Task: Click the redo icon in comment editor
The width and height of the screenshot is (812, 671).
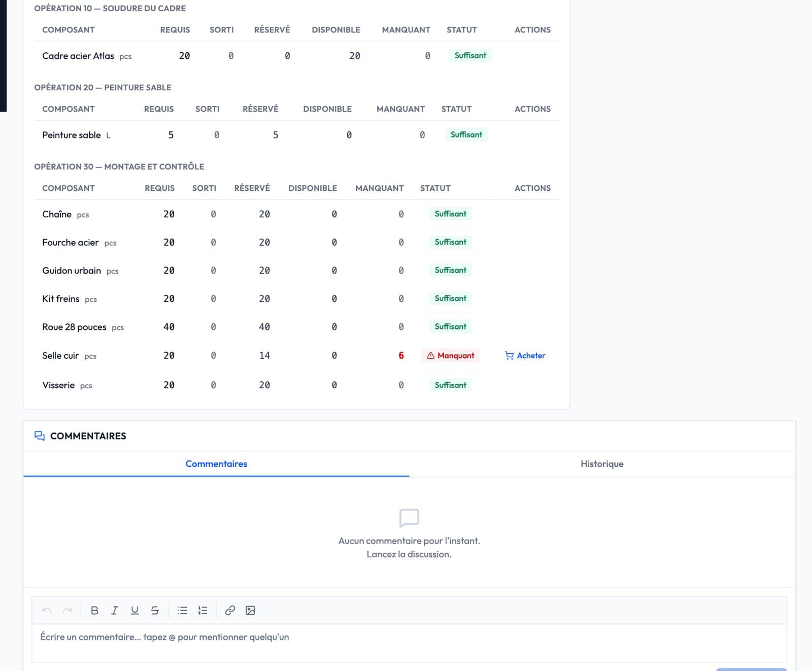Action: coord(67,611)
